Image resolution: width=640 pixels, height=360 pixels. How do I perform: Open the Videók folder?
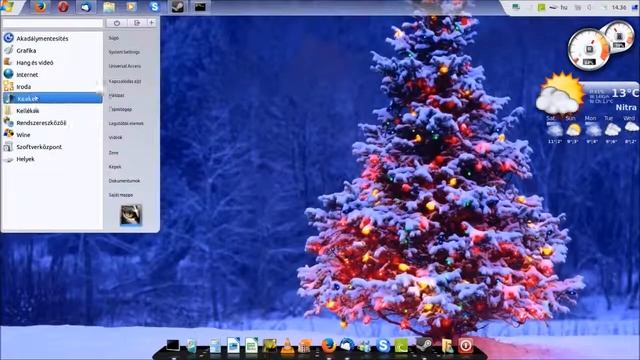[116, 138]
